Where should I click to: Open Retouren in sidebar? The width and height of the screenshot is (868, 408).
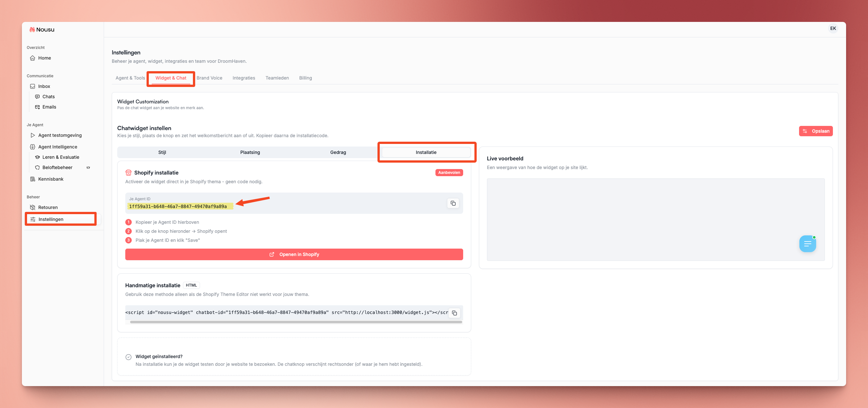click(48, 207)
